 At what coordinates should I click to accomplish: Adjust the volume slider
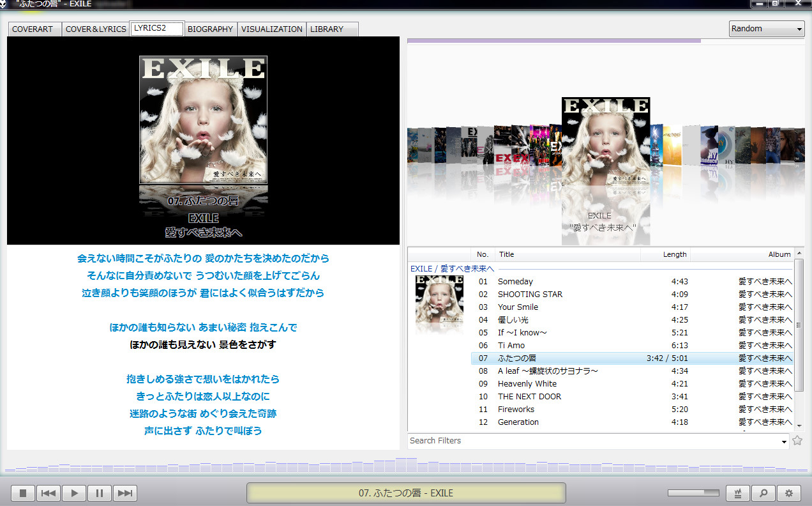(x=693, y=493)
